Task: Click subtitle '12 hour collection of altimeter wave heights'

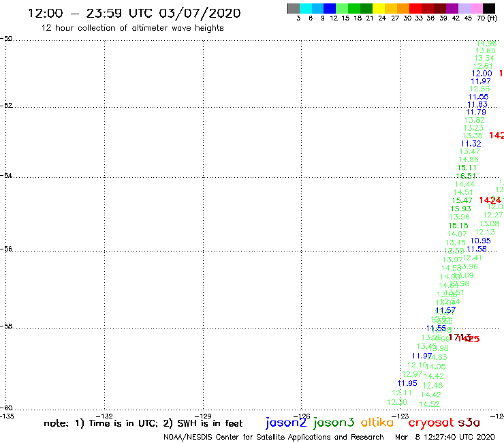Action: [132, 28]
